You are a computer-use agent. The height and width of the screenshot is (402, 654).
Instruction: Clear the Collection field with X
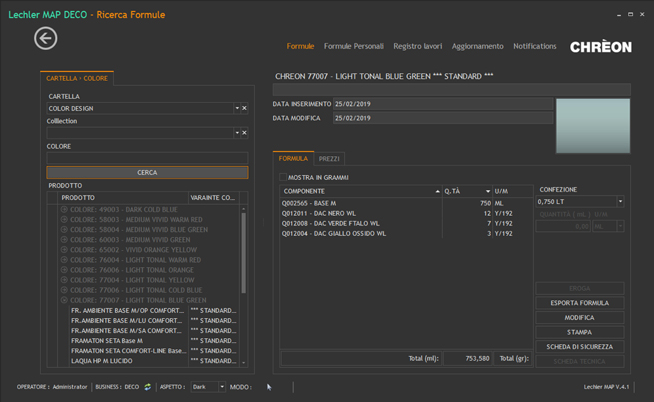pos(244,133)
